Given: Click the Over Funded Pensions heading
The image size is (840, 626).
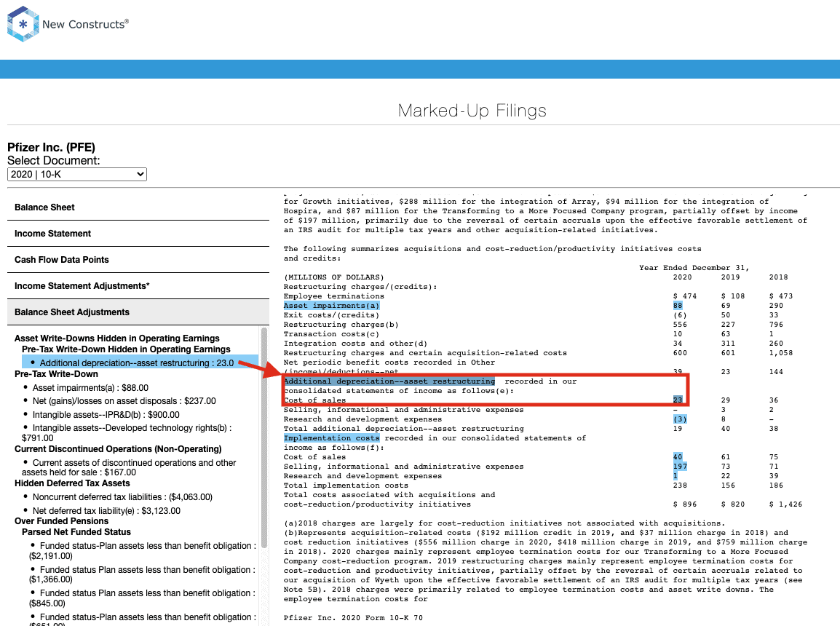Looking at the screenshot, I should [61, 521].
